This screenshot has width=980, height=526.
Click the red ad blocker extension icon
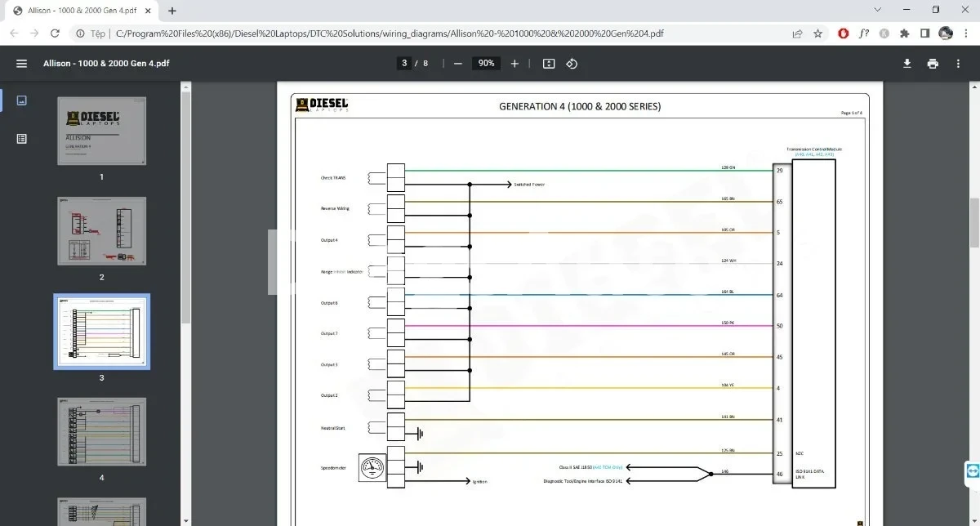[844, 33]
